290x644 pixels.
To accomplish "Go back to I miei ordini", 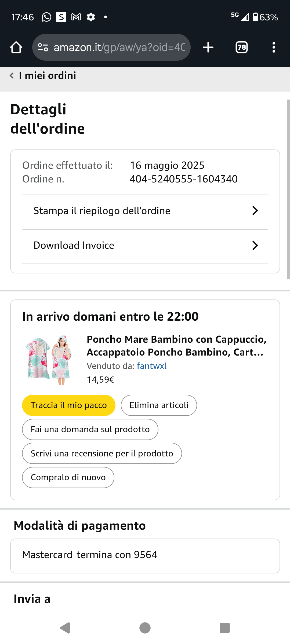I will [43, 76].
